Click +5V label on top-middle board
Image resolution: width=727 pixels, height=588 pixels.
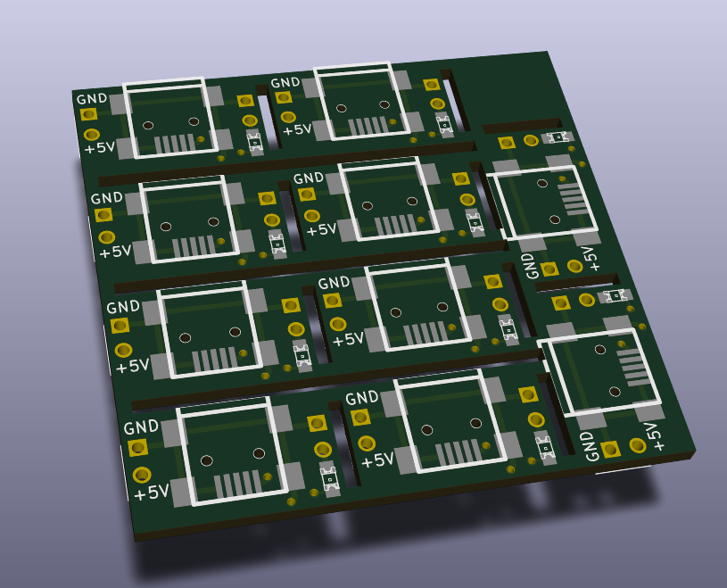[x=297, y=128]
